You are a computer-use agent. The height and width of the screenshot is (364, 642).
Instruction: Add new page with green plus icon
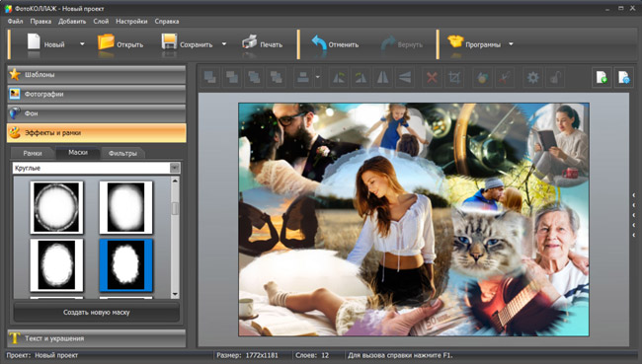coord(602,77)
